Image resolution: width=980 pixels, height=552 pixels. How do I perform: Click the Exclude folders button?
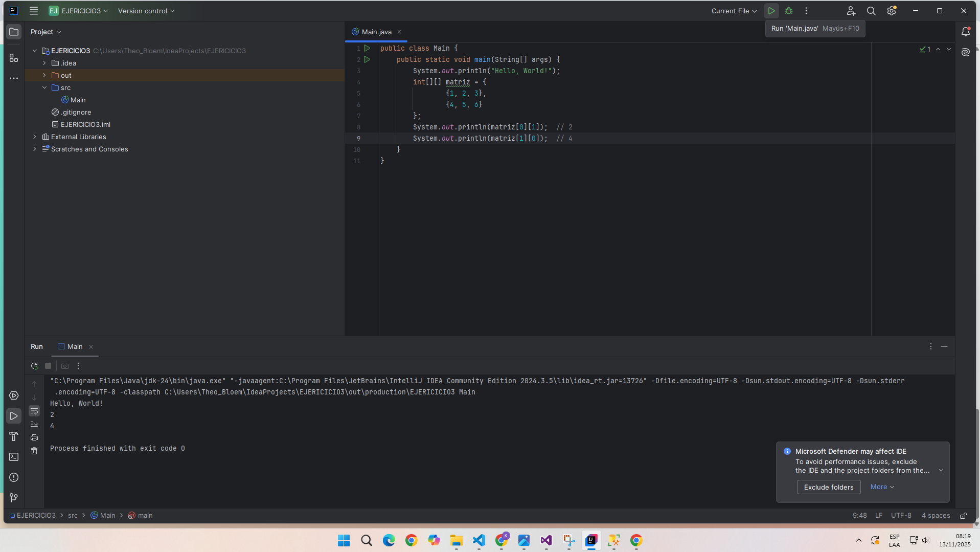pyautogui.click(x=828, y=487)
